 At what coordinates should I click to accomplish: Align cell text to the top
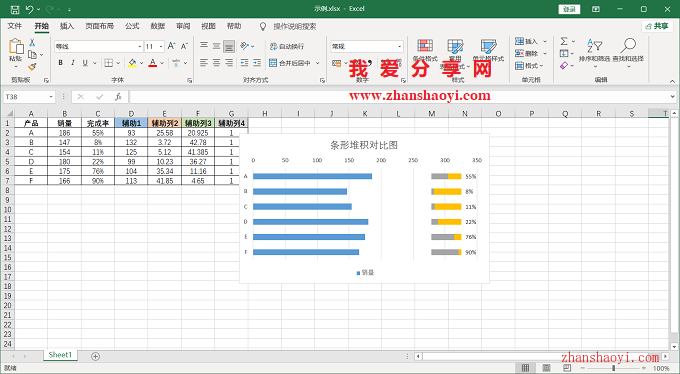204,45
